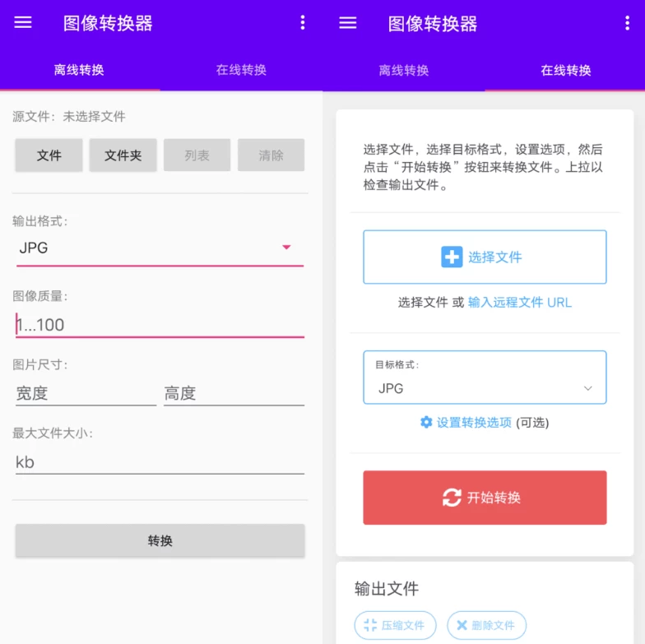This screenshot has height=644, width=645.
Task: Switch to 离线转换 tab on right screen
Action: 403,70
